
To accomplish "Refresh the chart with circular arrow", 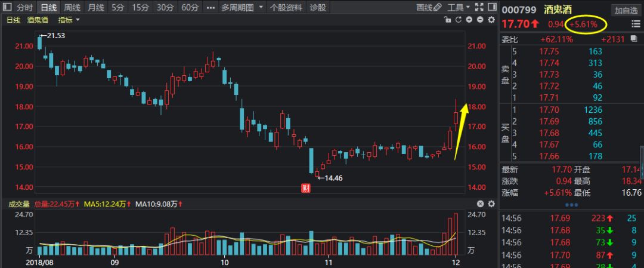I will (459, 20).
